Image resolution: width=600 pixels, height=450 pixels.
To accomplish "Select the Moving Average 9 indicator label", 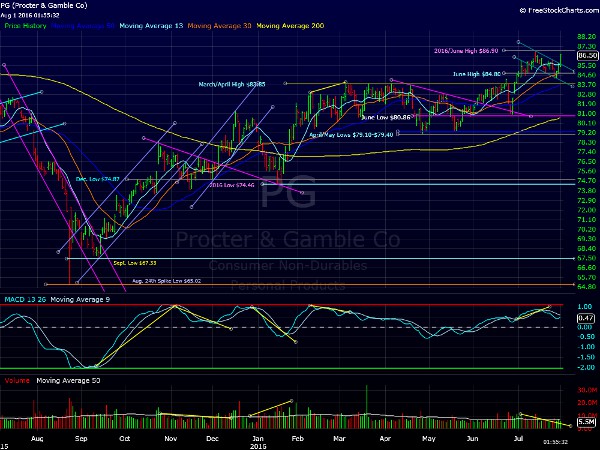I will tap(80, 299).
